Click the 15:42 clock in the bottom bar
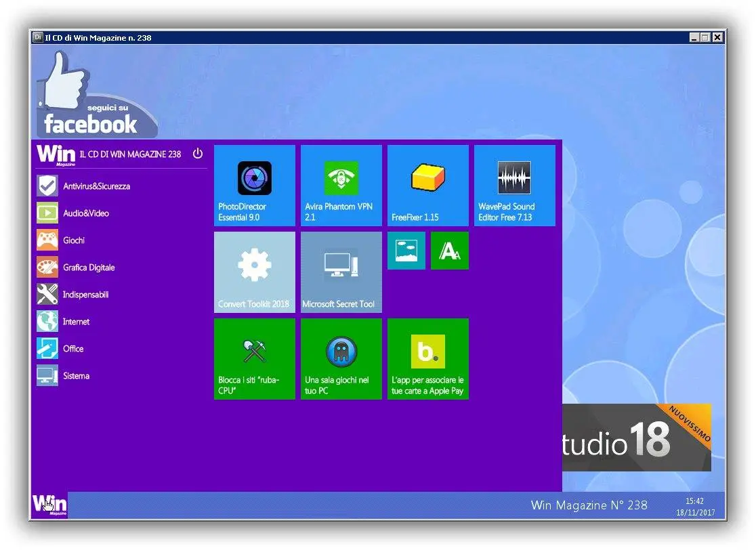 pos(695,501)
